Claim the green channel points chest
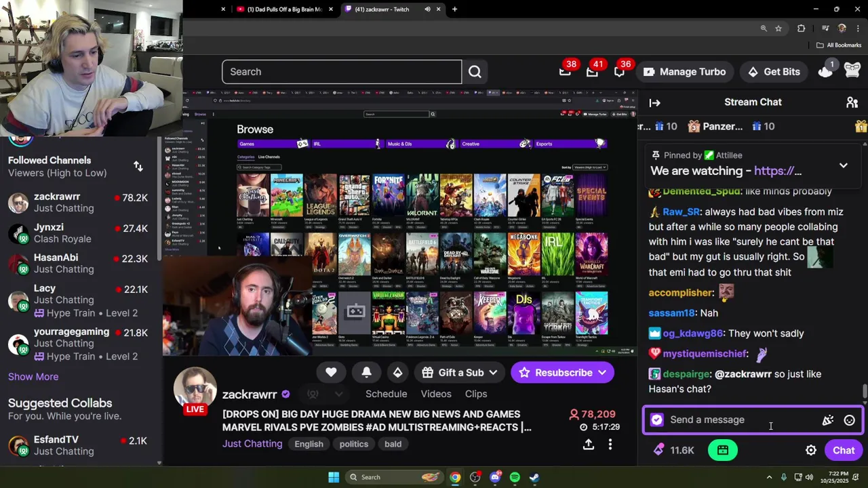The image size is (868, 488). tap(723, 450)
